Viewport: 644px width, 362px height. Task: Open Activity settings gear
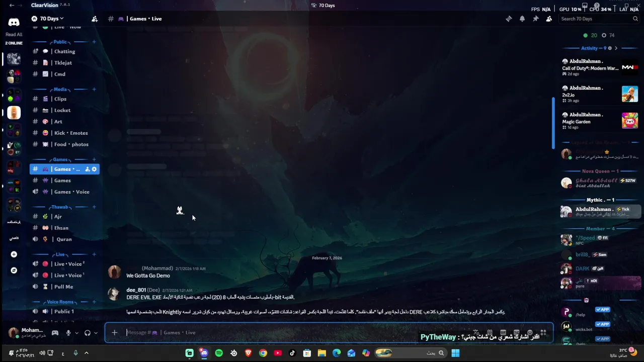click(610, 48)
